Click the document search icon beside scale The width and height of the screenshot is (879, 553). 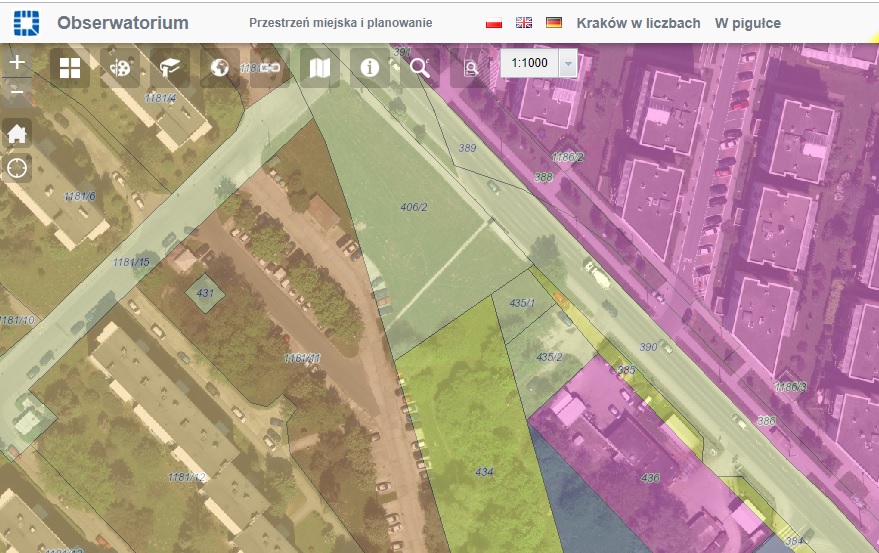(x=470, y=68)
